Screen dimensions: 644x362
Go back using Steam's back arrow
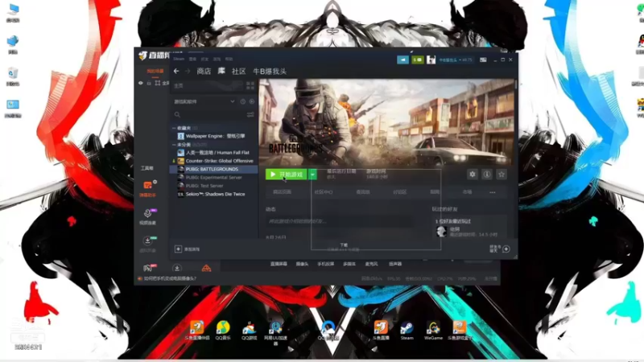tap(176, 71)
